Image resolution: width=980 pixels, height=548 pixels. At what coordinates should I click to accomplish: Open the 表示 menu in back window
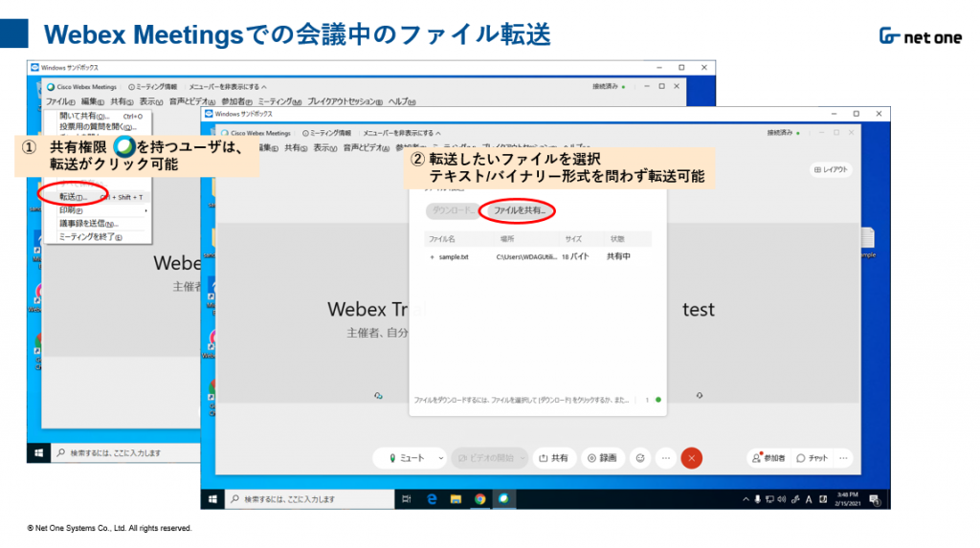(x=150, y=101)
